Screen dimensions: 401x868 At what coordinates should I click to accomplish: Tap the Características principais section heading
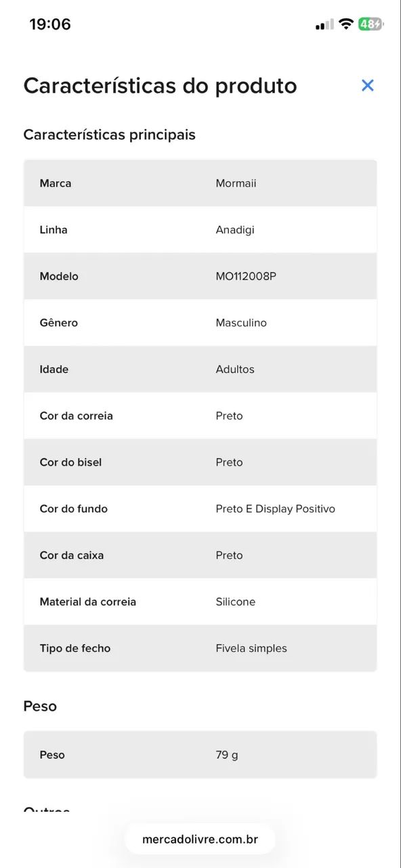(x=109, y=134)
